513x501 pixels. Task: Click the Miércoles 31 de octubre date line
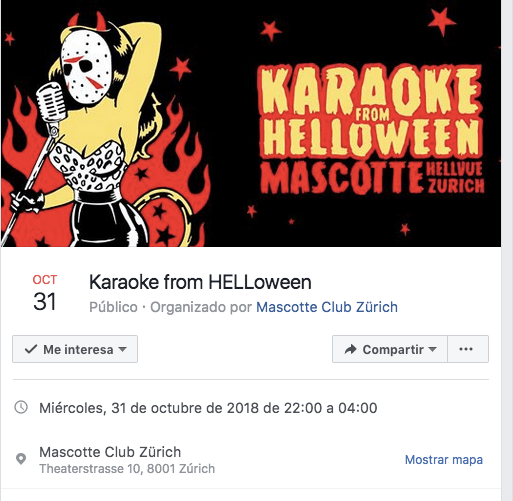(208, 408)
